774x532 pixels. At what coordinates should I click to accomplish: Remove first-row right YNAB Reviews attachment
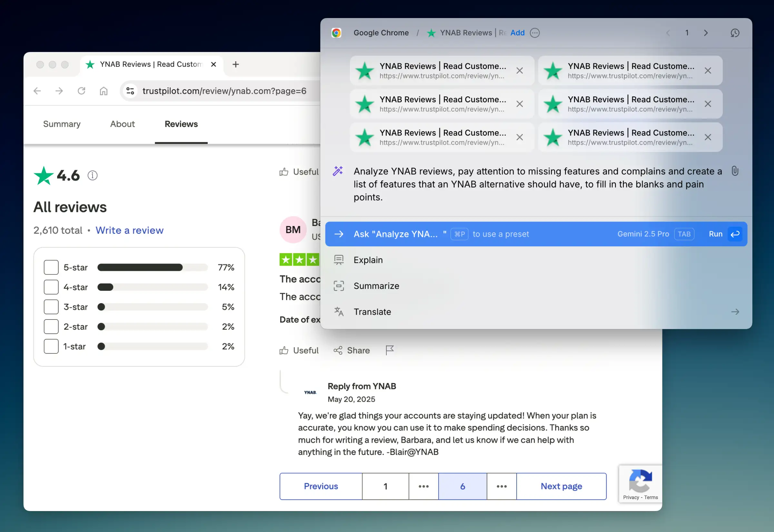click(x=708, y=71)
